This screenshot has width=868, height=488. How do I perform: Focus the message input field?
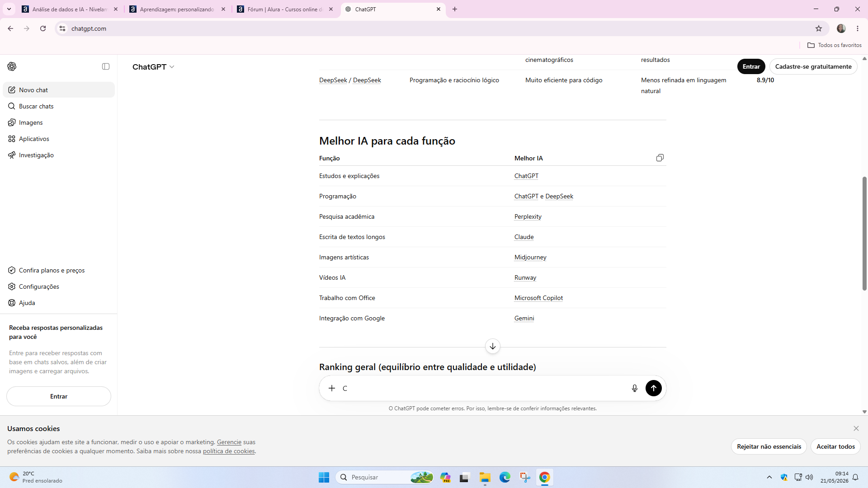[484, 388]
